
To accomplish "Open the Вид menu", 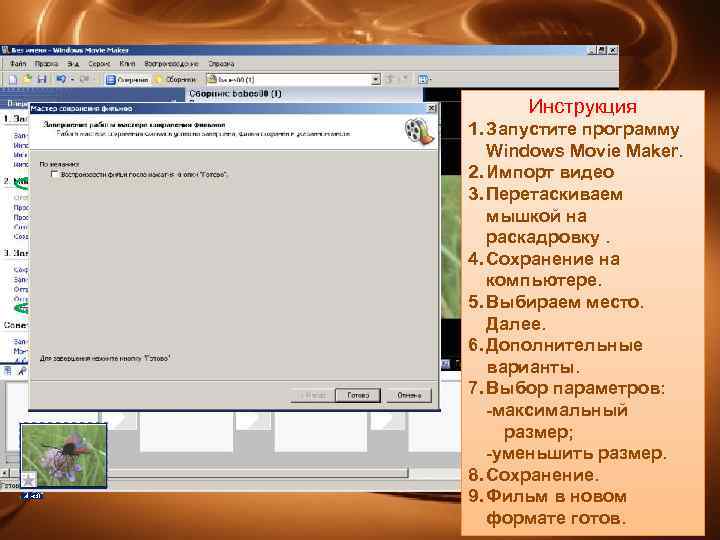I will coord(73,64).
